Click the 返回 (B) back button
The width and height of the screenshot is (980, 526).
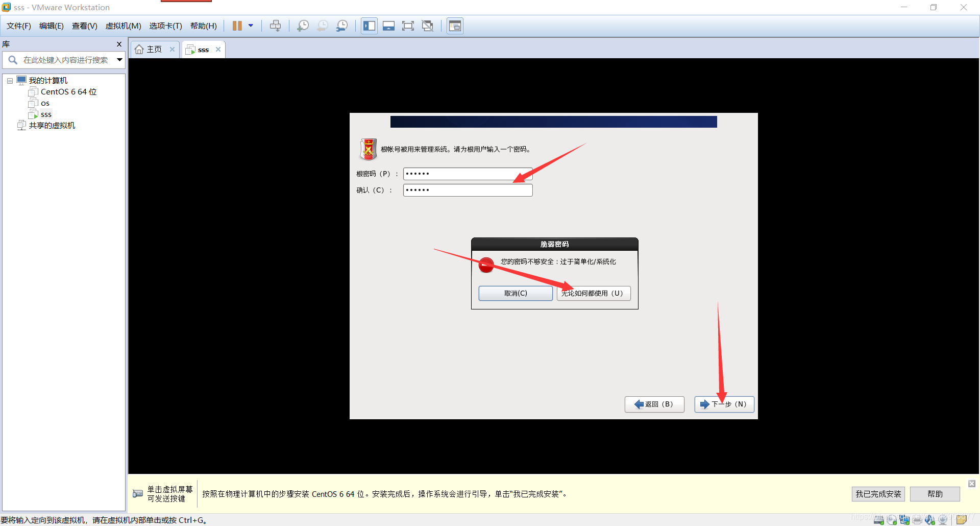pos(654,404)
